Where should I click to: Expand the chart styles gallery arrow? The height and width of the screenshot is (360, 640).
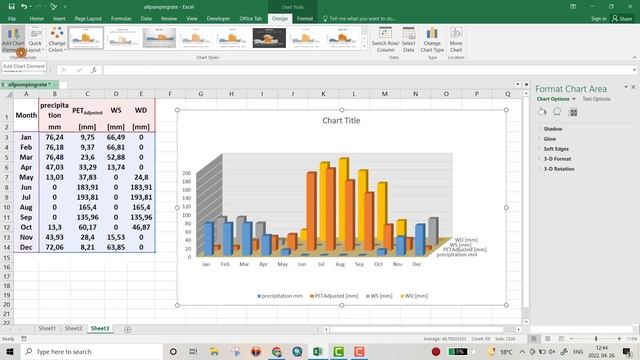click(x=364, y=47)
